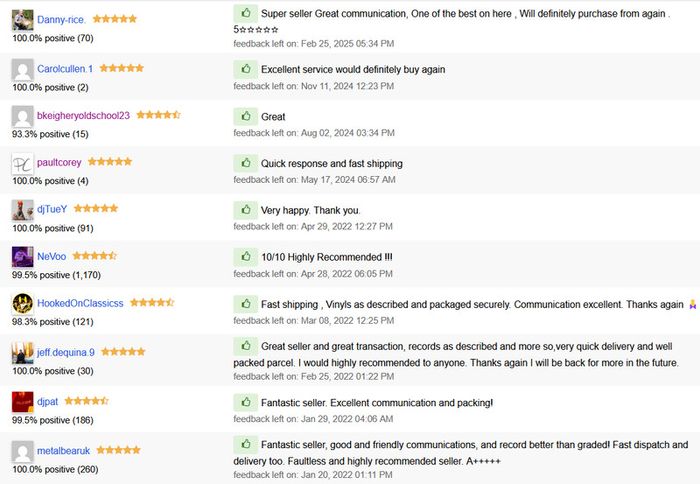
Task: View jeff.dequina.9 user profile
Action: (66, 353)
